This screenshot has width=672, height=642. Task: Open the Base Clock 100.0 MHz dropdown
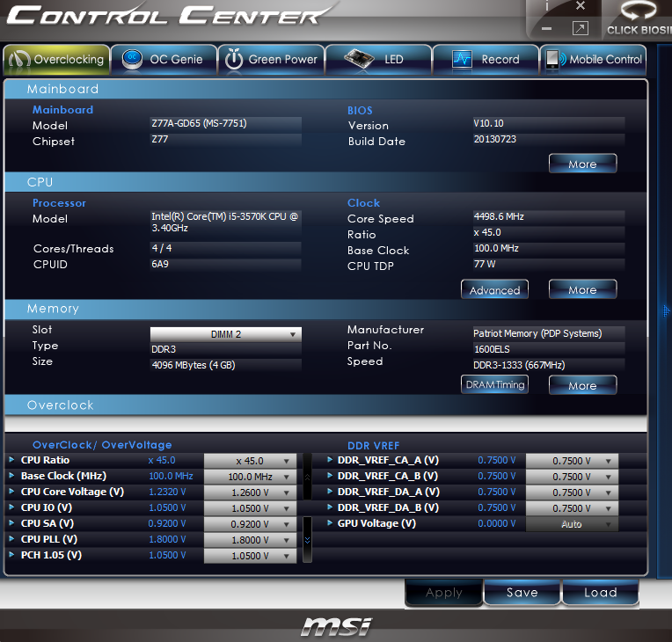coord(251,477)
